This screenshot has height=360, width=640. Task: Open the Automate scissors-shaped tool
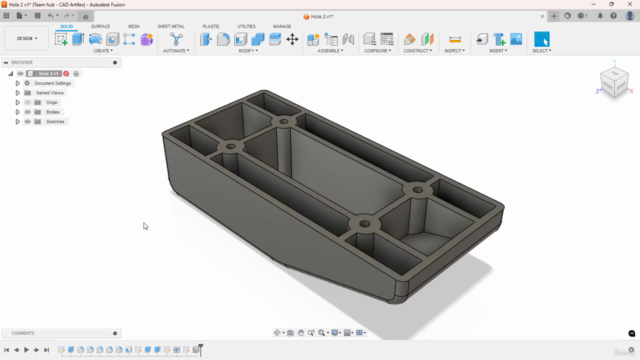(176, 39)
